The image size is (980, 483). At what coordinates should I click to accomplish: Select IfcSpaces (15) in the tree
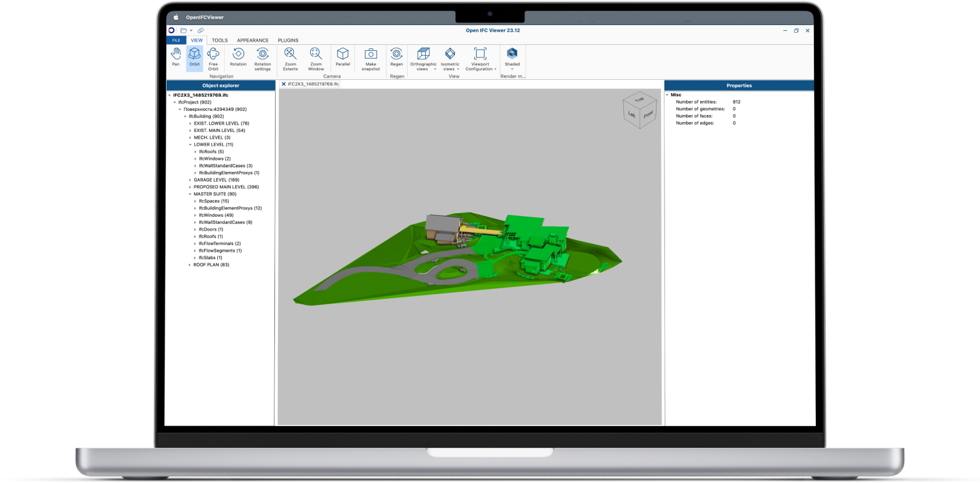[214, 201]
